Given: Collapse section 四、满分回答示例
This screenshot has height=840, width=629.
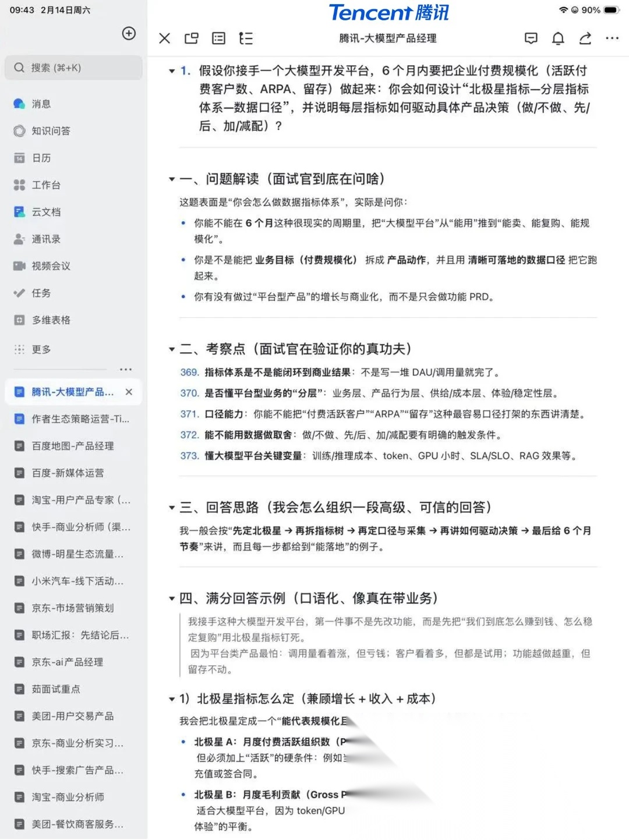Looking at the screenshot, I should click(172, 598).
